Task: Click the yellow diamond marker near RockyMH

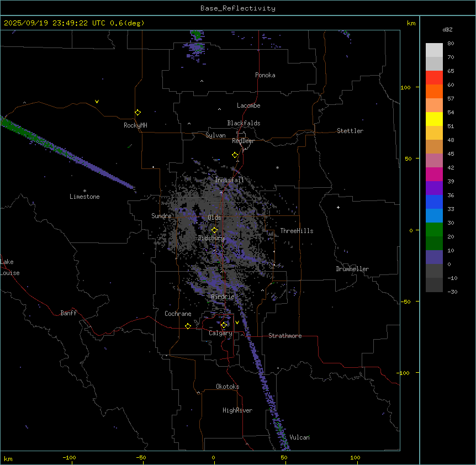Action: (x=137, y=112)
